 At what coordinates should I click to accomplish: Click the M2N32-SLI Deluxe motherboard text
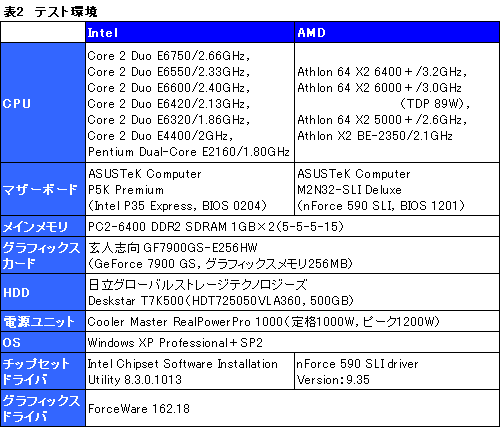tap(349, 190)
